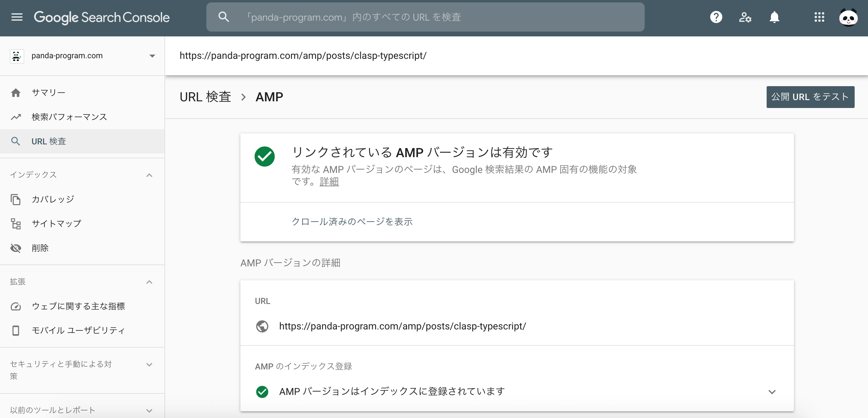Click the panda account avatar
This screenshot has height=418, width=868.
pyautogui.click(x=848, y=17)
